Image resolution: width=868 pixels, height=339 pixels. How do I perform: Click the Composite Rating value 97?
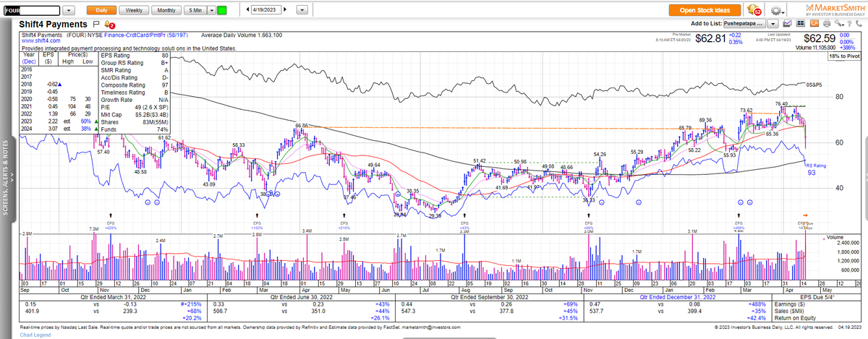coord(165,87)
